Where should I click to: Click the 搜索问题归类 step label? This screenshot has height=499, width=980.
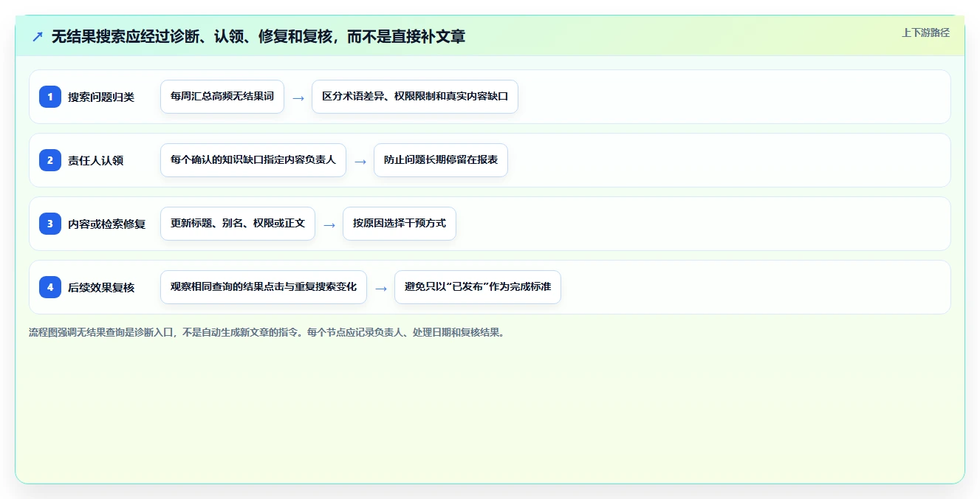pyautogui.click(x=101, y=97)
